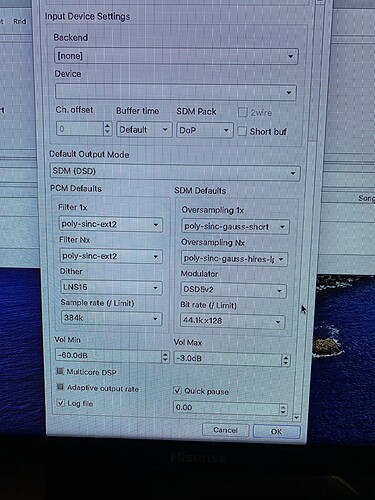Image resolution: width=375 pixels, height=500 pixels.
Task: Select the SDM Pack DoP dropdown
Action: [x=205, y=130]
